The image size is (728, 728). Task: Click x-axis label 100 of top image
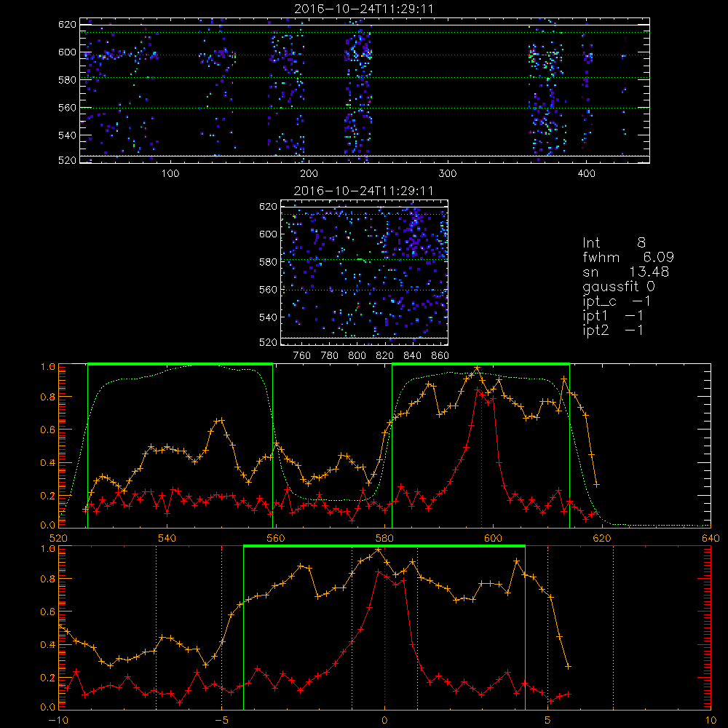[x=170, y=174]
